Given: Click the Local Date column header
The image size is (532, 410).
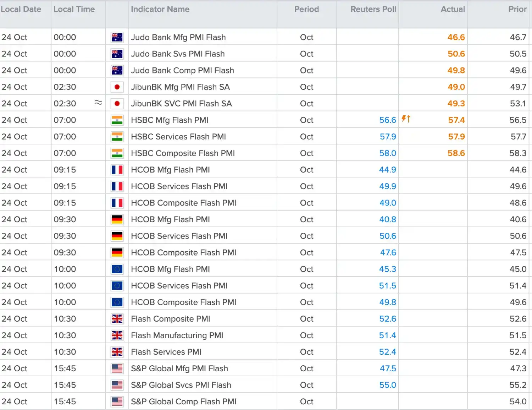Looking at the screenshot, I should coord(21,9).
